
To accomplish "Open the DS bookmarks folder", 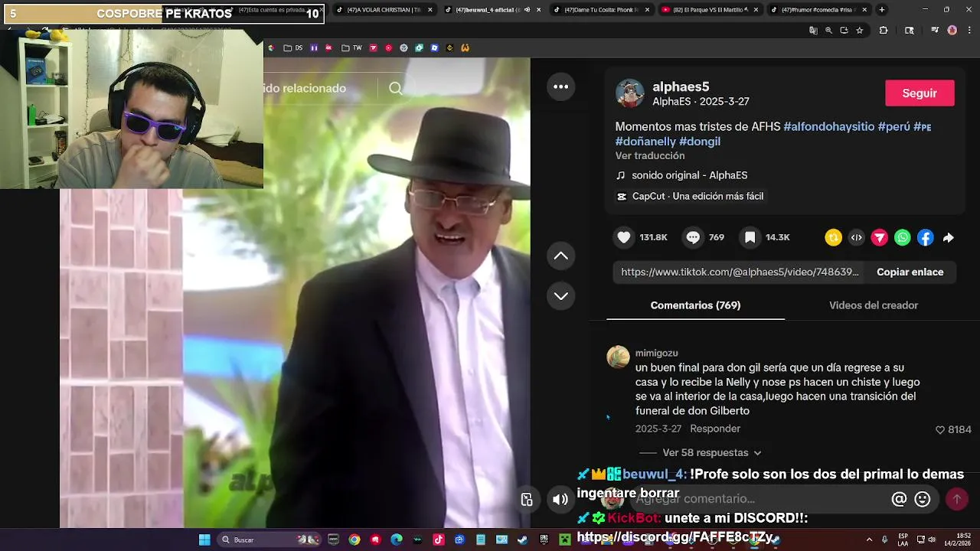I will coord(293,47).
